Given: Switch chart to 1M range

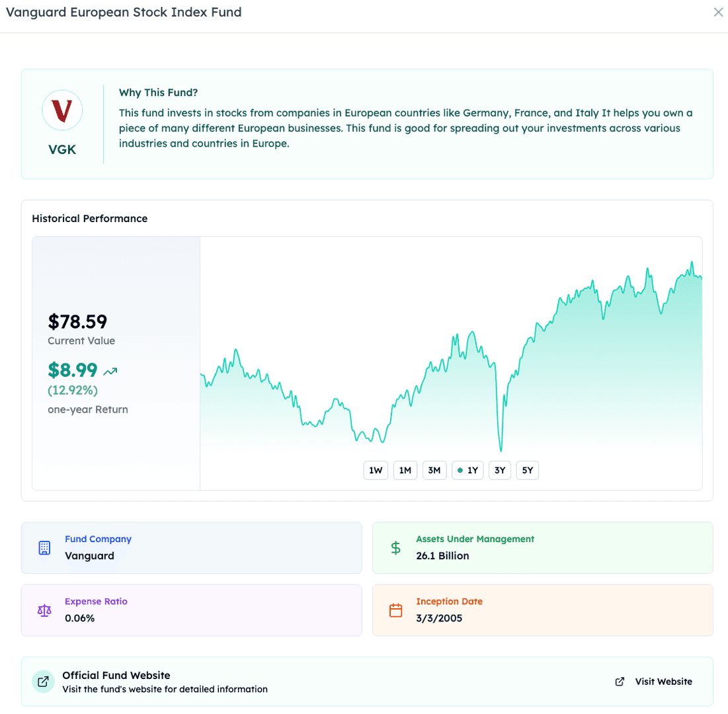Looking at the screenshot, I should coord(405,471).
